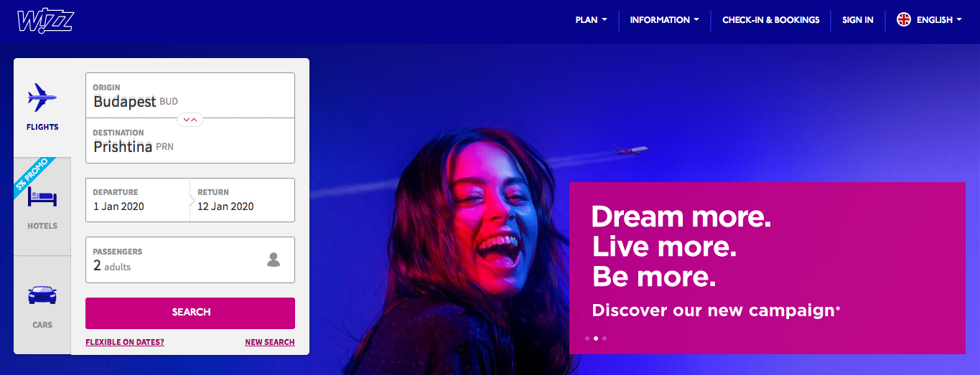The height and width of the screenshot is (375, 980).
Task: Select the Flights airplane icon
Action: click(x=42, y=98)
